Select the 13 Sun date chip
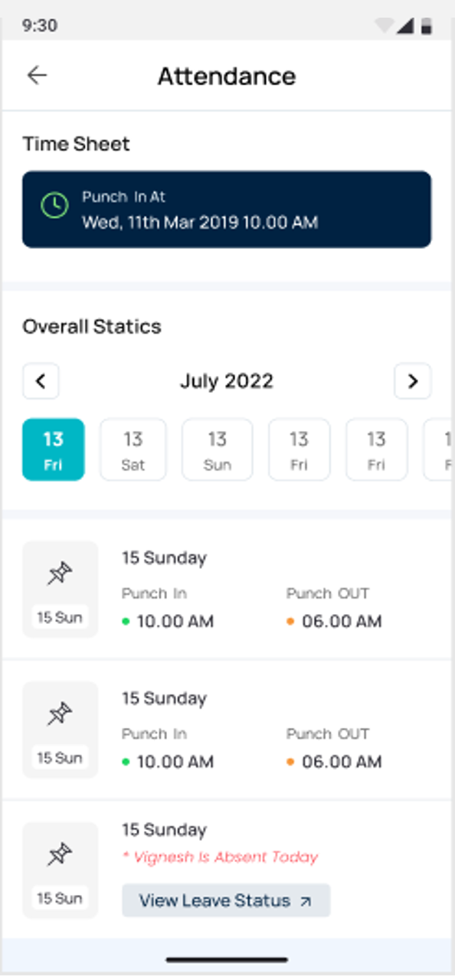Viewport: 455px width, 980px height. pos(218,449)
